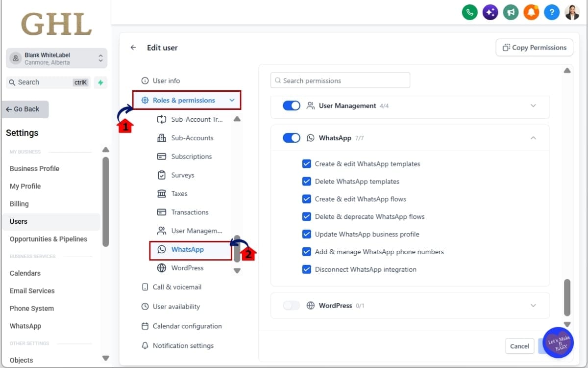The image size is (588, 368).
Task: Click the green lightning quick actions icon
Action: tap(100, 82)
